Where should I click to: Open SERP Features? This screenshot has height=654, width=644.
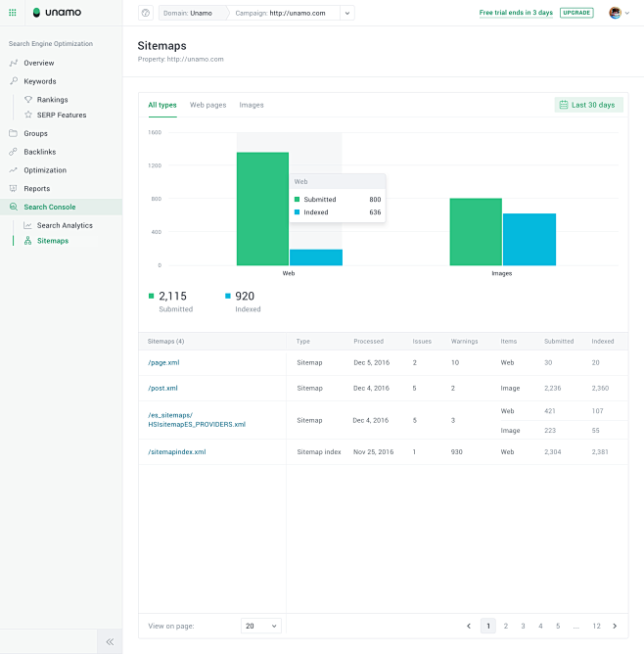pos(62,116)
